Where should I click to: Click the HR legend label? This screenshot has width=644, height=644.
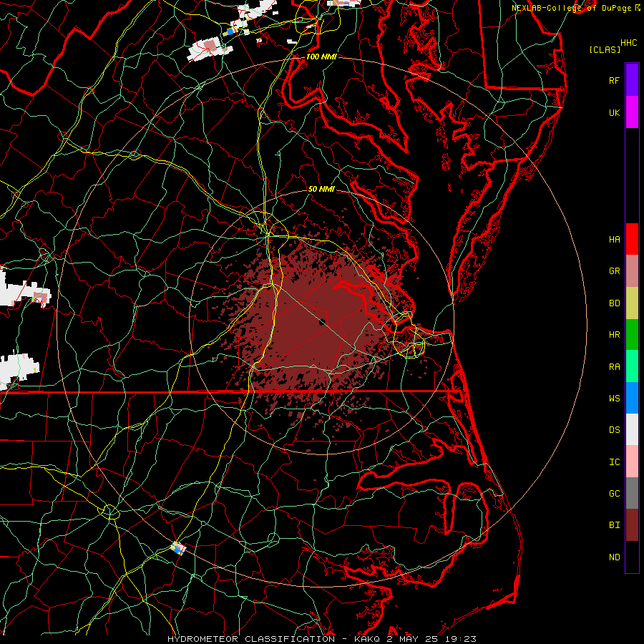point(614,335)
